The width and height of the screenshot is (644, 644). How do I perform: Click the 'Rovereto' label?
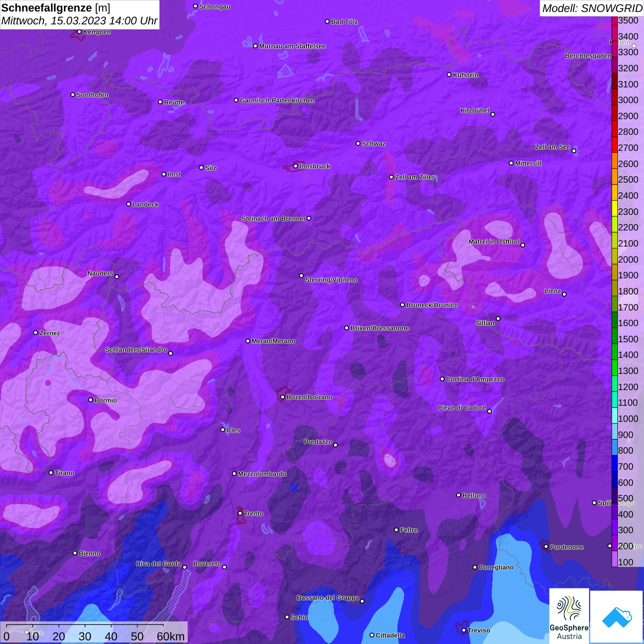click(207, 563)
